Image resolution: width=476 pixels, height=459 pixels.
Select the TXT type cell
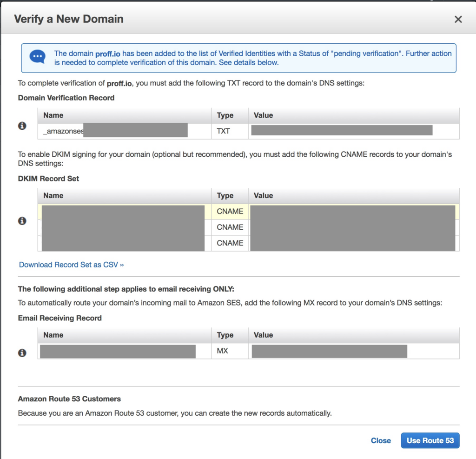(230, 131)
